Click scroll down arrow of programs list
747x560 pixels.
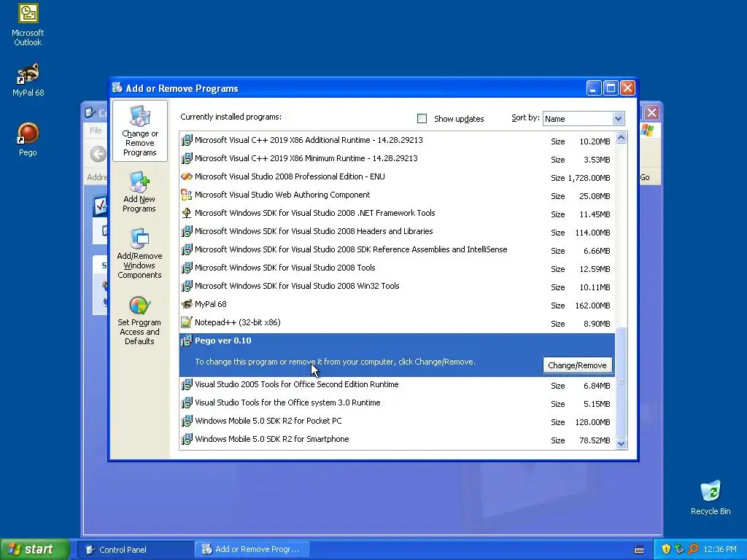[621, 443]
